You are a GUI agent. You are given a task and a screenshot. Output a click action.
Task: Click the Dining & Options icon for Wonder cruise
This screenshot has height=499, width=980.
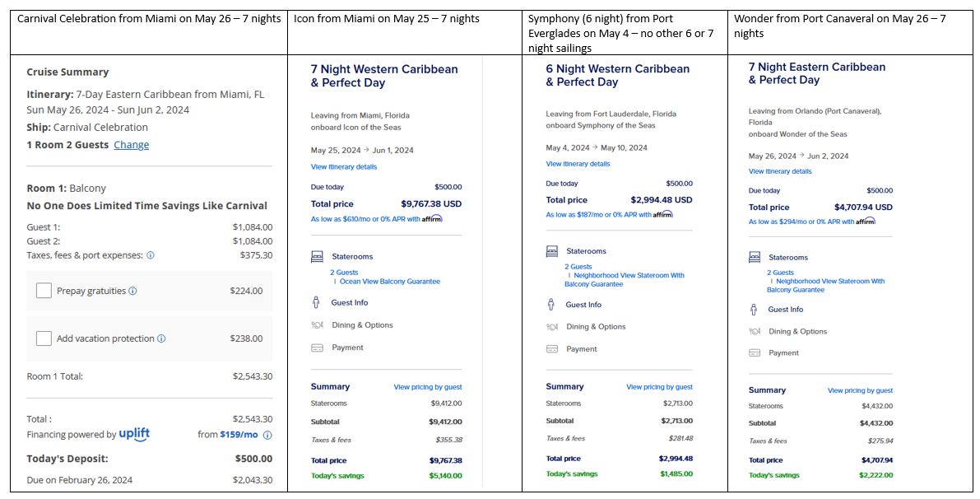point(755,331)
